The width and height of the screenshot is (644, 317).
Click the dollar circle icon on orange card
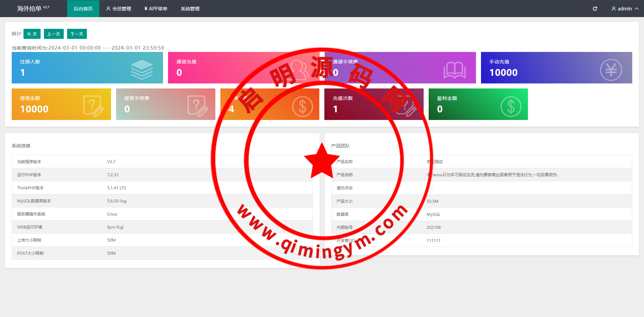click(302, 107)
